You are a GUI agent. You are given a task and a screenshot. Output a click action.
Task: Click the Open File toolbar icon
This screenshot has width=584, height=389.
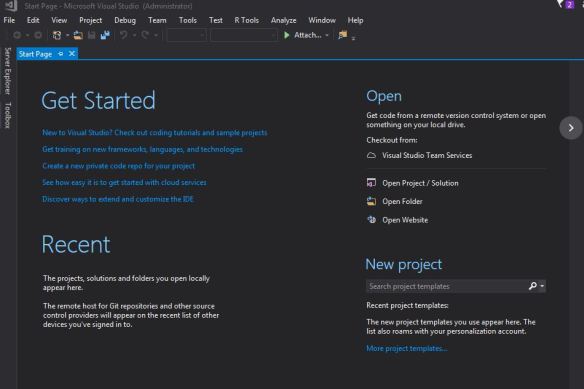click(78, 35)
